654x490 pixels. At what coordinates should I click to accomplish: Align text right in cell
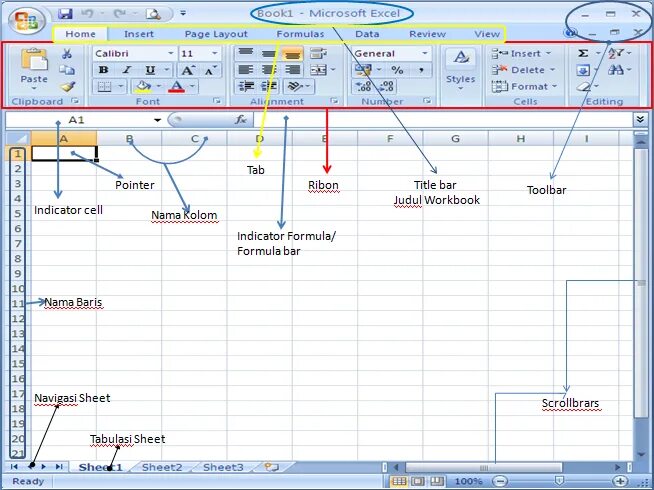click(292, 70)
